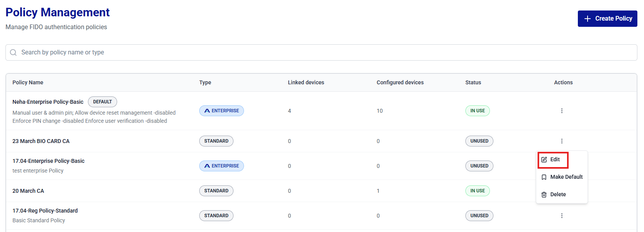This screenshot has height=232, width=644.
Task: Click the DEFAULT badge next to Neha-Enterprise policy
Action: point(102,102)
